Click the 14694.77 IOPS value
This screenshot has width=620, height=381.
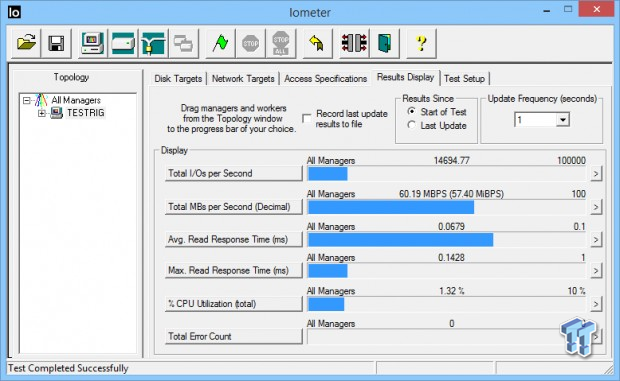point(452,160)
